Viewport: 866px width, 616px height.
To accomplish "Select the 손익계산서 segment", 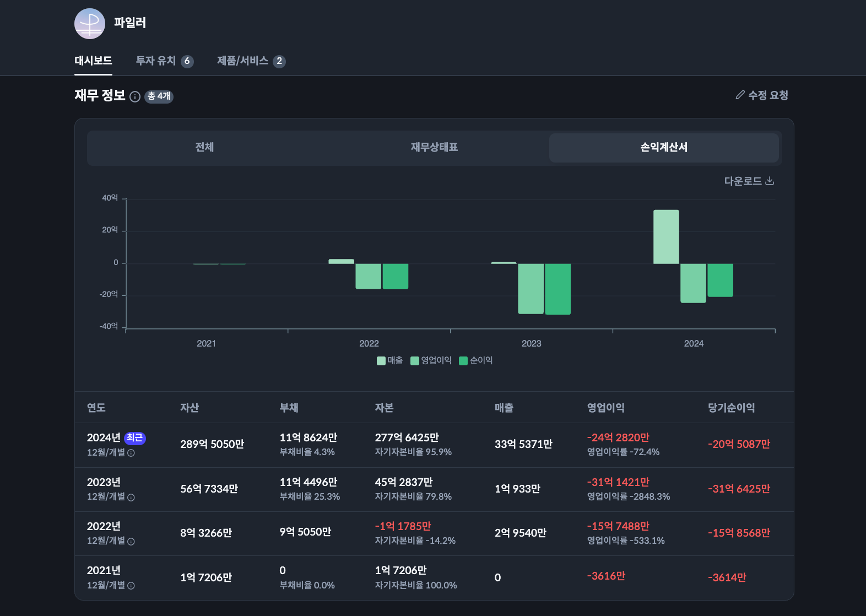I will pyautogui.click(x=663, y=147).
